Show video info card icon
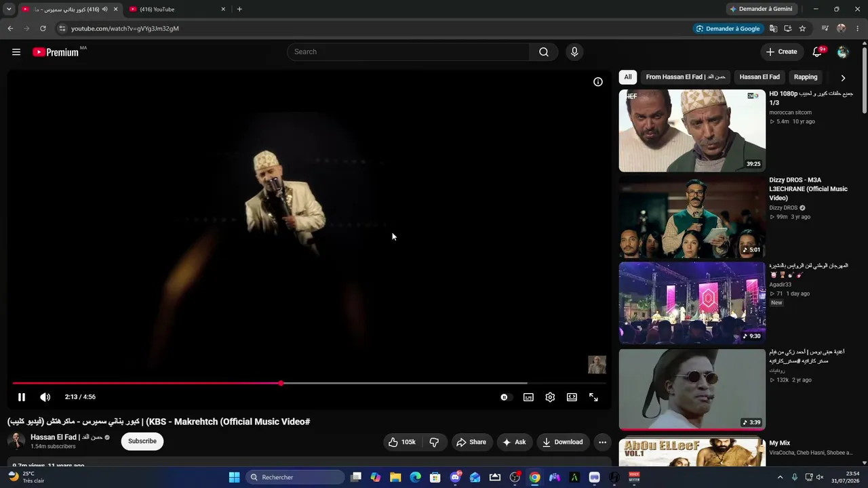The height and width of the screenshot is (488, 868). pyautogui.click(x=598, y=82)
